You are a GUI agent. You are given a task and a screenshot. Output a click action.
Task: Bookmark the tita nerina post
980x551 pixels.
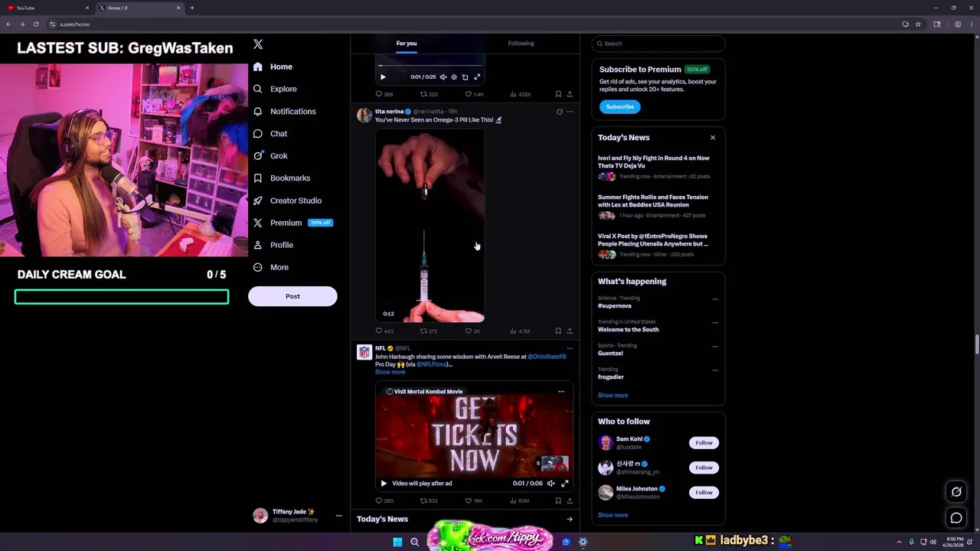558,331
